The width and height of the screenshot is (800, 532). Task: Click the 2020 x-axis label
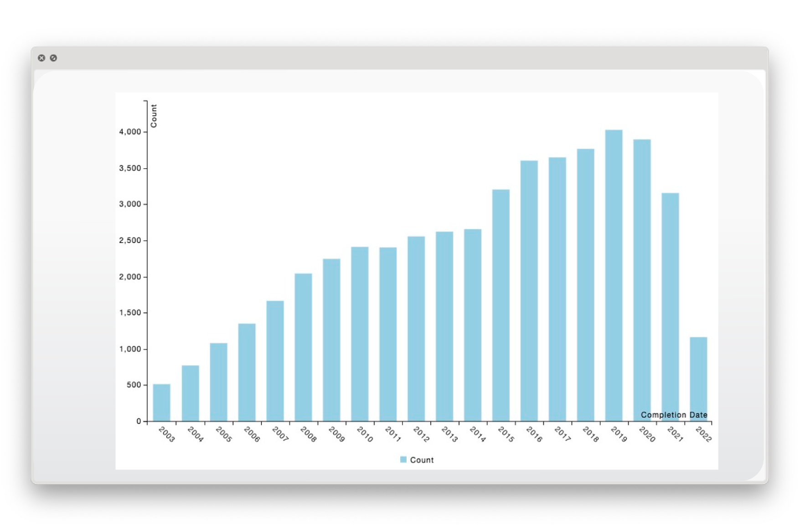(647, 434)
